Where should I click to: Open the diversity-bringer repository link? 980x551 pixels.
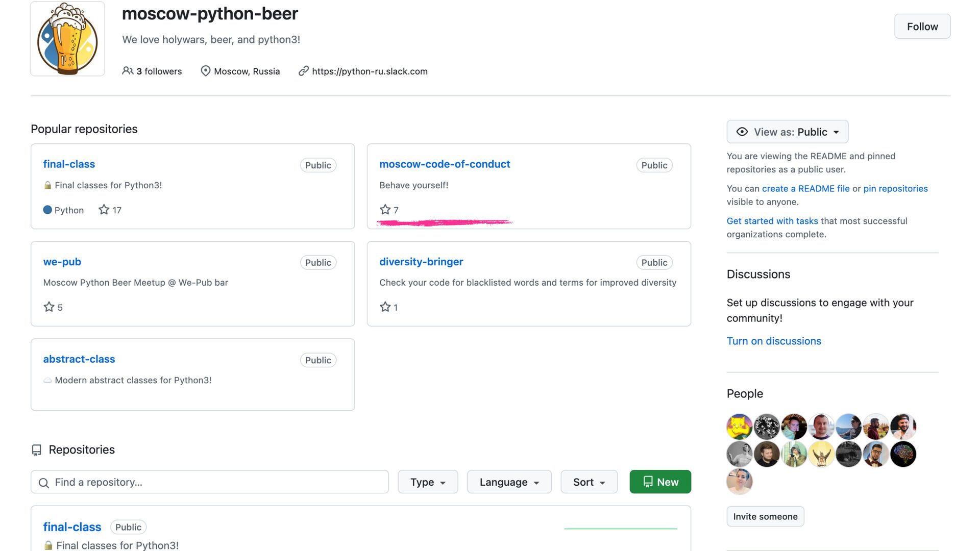tap(421, 262)
